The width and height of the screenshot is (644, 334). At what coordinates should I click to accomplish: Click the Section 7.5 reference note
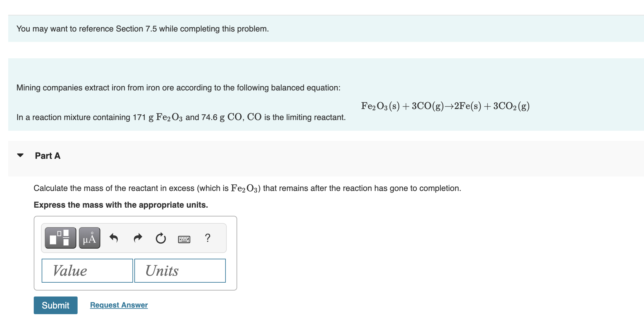[143, 29]
